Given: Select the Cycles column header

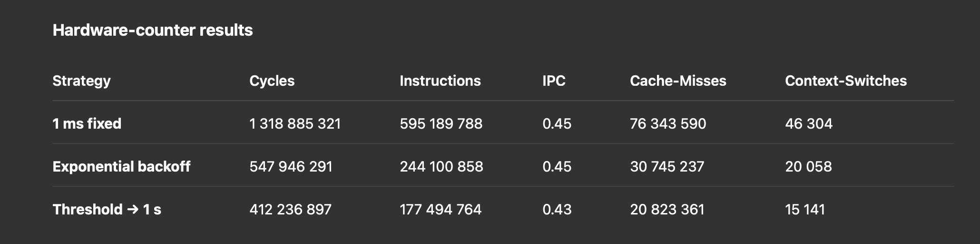Looking at the screenshot, I should (272, 81).
